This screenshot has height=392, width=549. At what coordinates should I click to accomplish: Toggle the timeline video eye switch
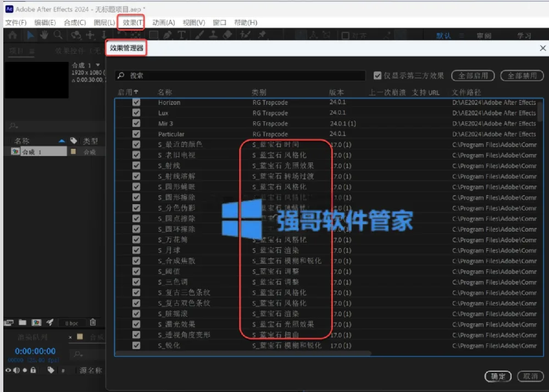point(8,370)
